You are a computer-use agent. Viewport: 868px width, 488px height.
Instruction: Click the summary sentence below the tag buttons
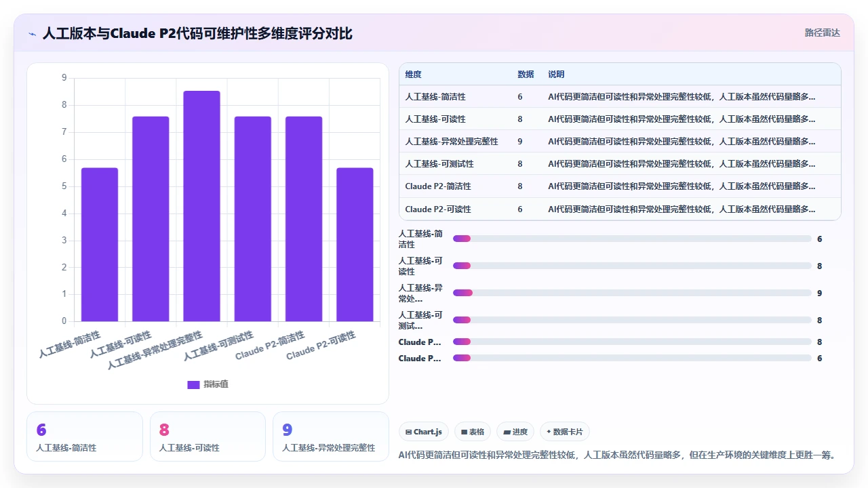click(616, 455)
